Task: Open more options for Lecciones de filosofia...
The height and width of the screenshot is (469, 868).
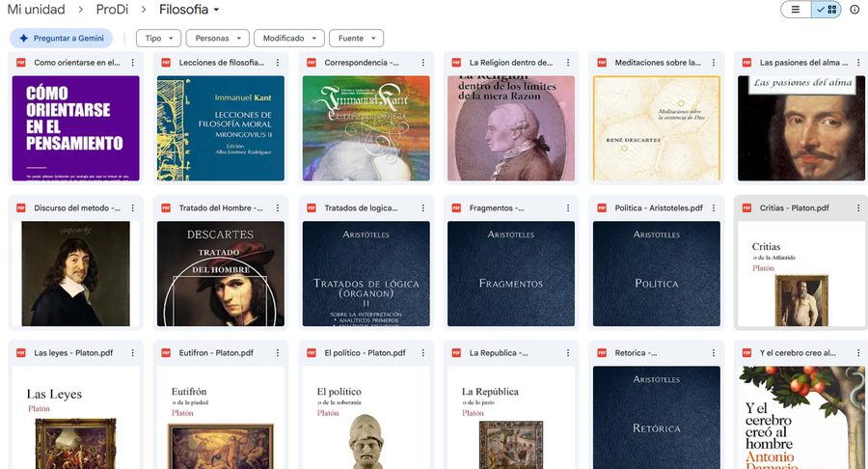Action: pyautogui.click(x=278, y=63)
